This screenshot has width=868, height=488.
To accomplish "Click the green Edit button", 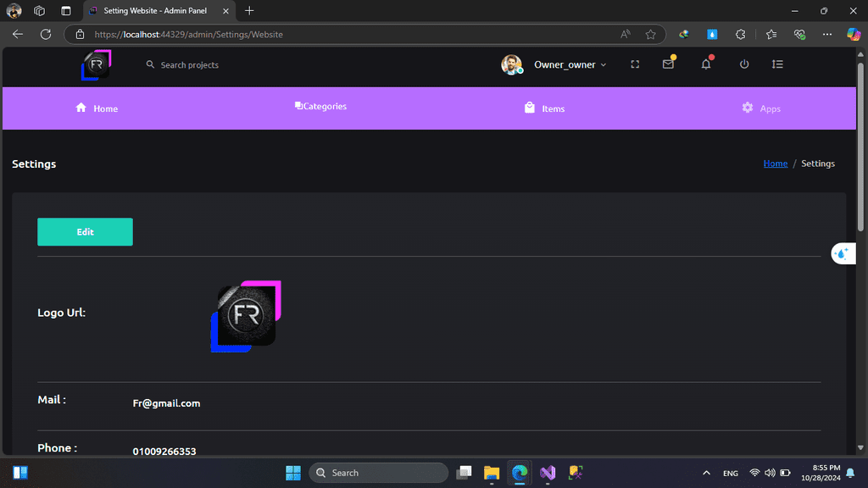I will 86,232.
